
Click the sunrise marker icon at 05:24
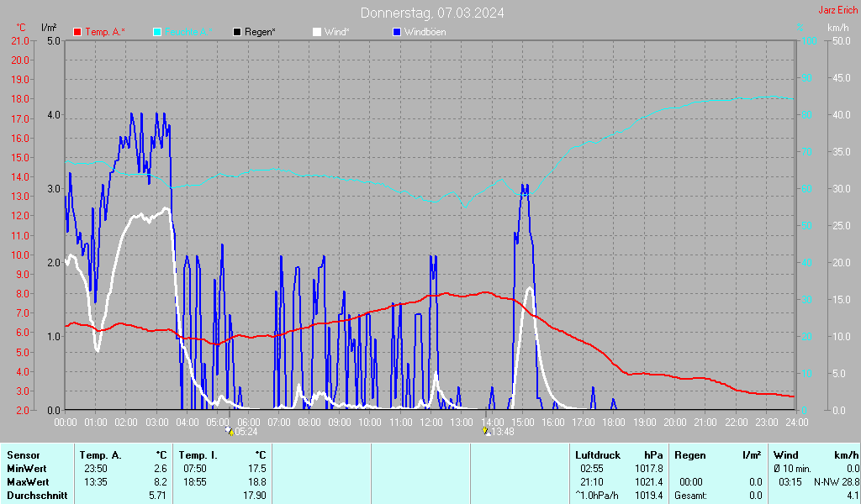click(x=229, y=431)
